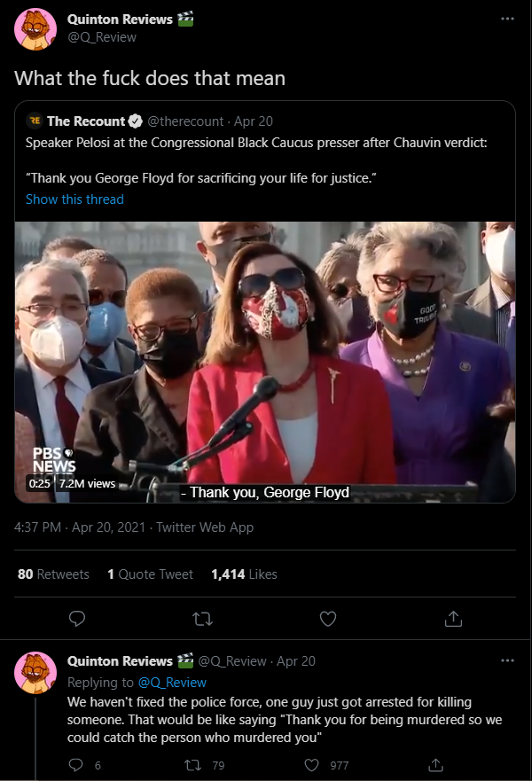Reply to the main tweet
Viewport: 532px width, 781px height.
click(x=77, y=619)
